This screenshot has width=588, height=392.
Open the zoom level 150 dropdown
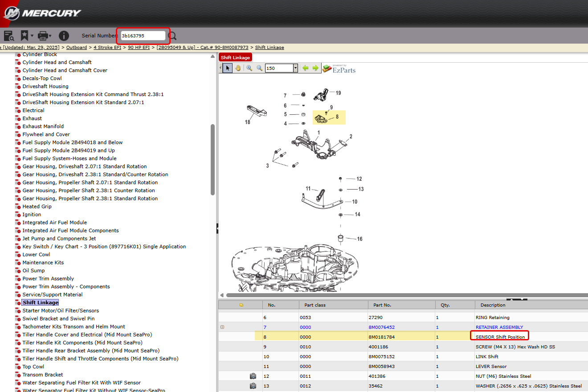click(295, 68)
